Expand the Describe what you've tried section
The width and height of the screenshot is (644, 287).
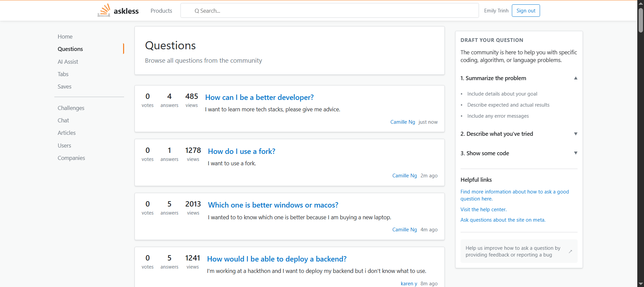pos(576,134)
